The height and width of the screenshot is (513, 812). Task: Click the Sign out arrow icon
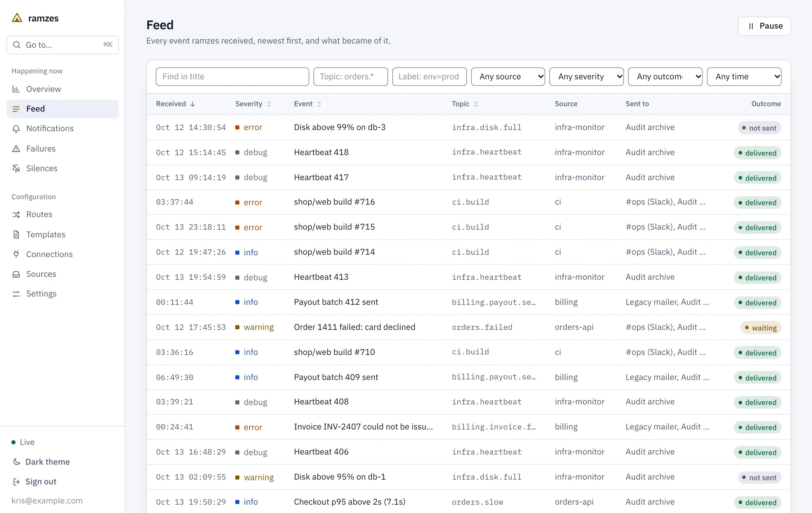tap(16, 482)
